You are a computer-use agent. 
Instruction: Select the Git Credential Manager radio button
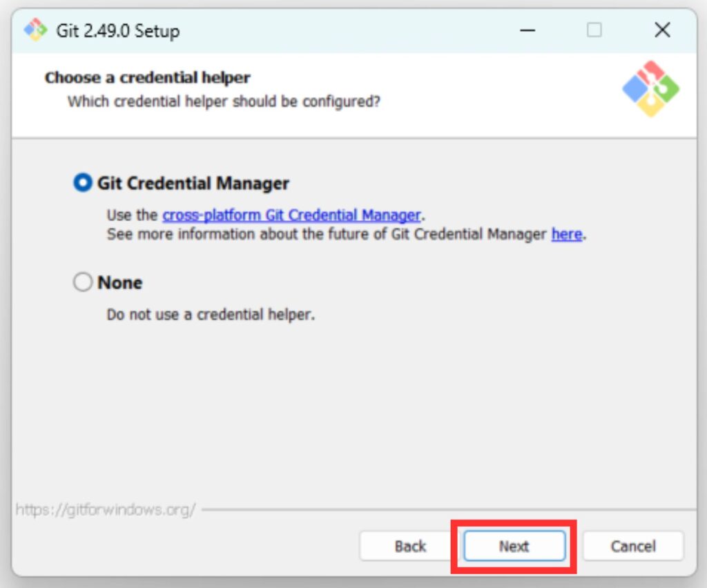[x=83, y=183]
